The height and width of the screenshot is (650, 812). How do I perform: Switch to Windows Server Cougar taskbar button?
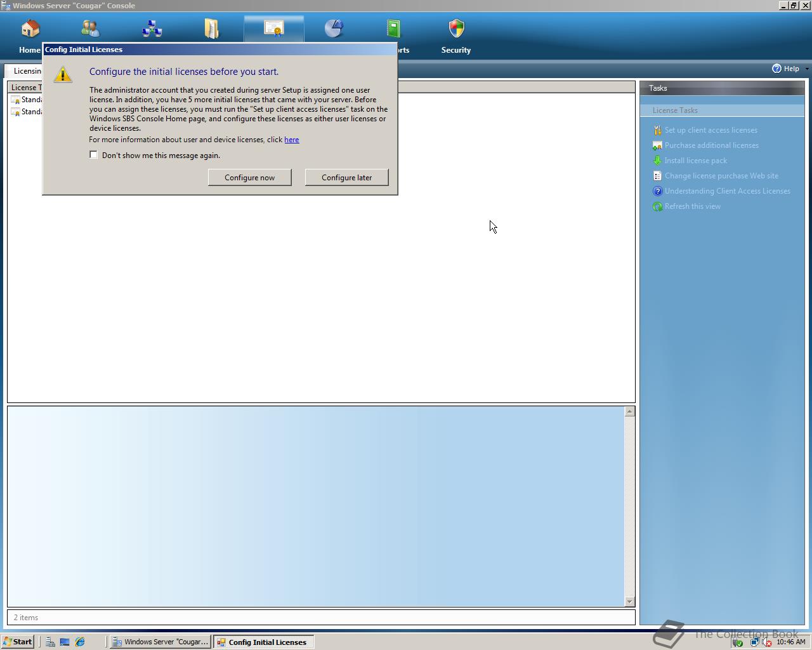[160, 642]
